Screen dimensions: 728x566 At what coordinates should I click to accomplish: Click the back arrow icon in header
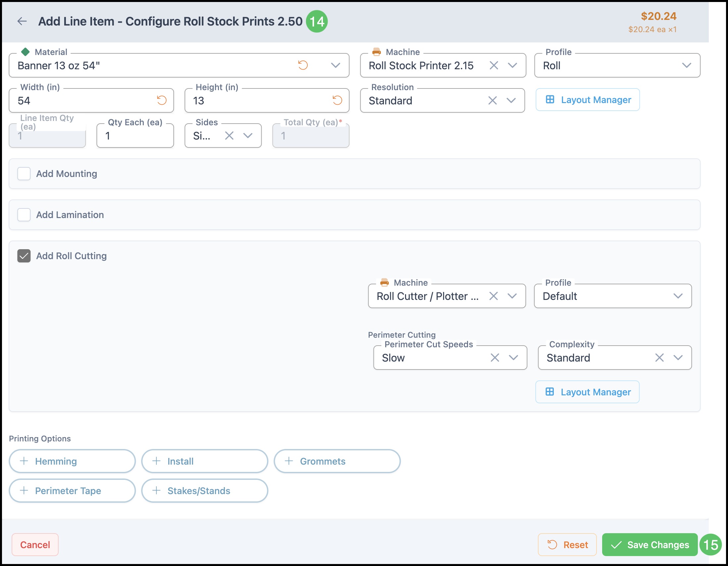click(22, 21)
